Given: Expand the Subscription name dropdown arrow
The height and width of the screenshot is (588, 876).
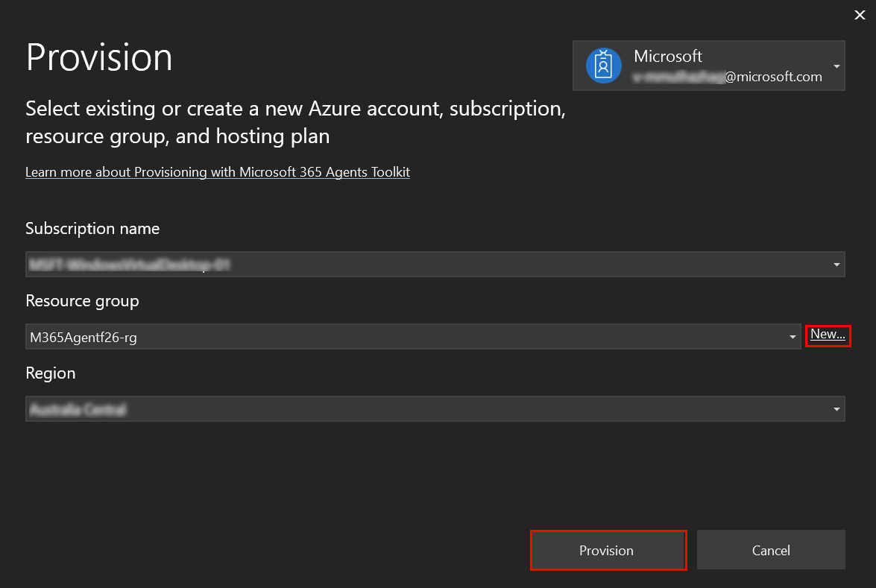Looking at the screenshot, I should coord(836,264).
